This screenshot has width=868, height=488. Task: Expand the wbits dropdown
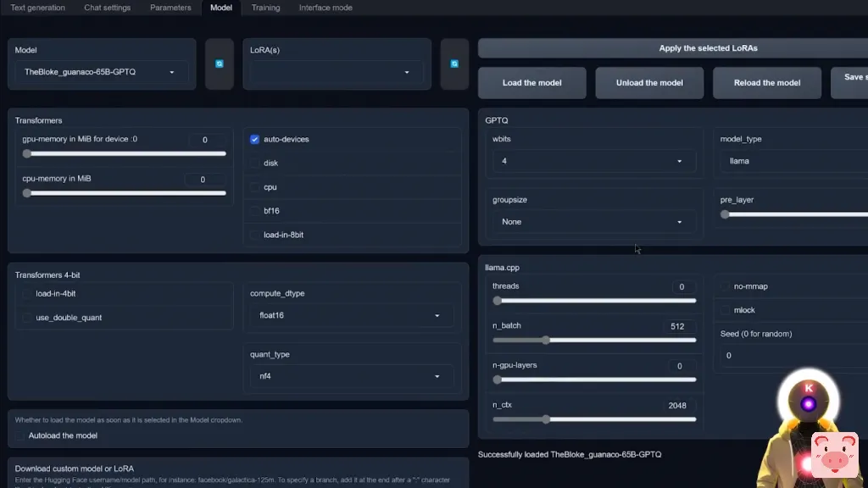coord(593,161)
